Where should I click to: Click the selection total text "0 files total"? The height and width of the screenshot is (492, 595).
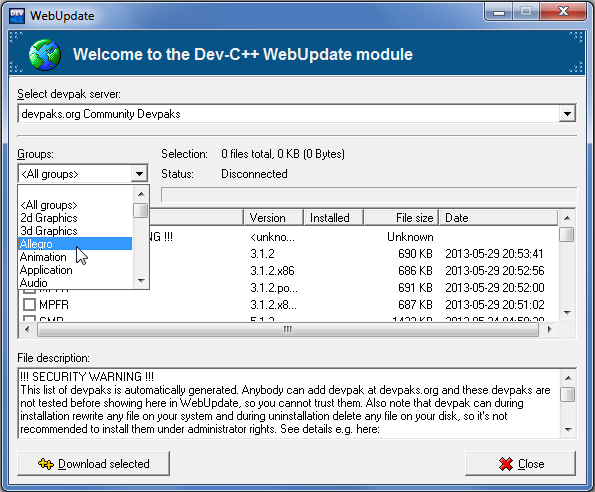(247, 154)
